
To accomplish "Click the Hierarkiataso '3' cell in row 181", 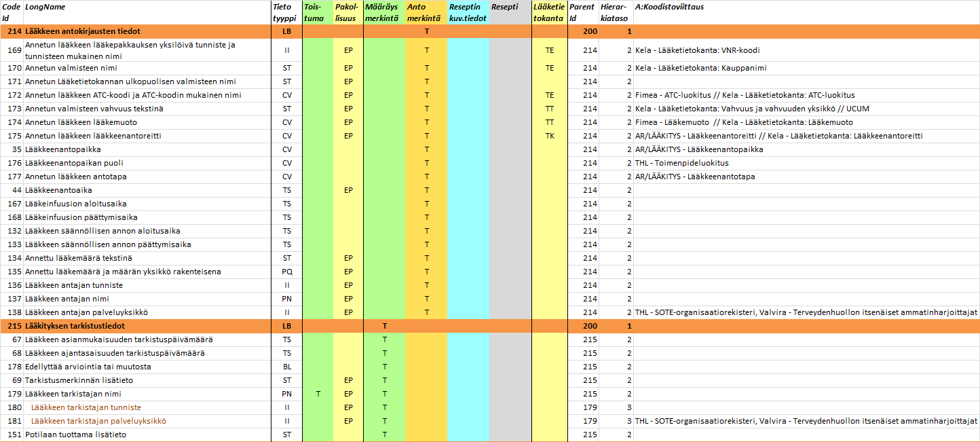I will (616, 421).
